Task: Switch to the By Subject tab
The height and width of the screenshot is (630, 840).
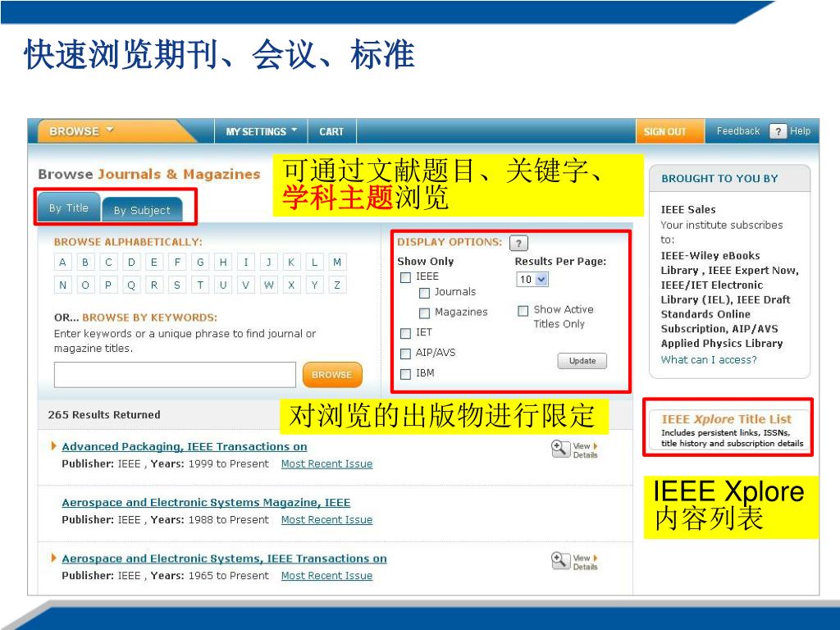Action: [x=142, y=211]
